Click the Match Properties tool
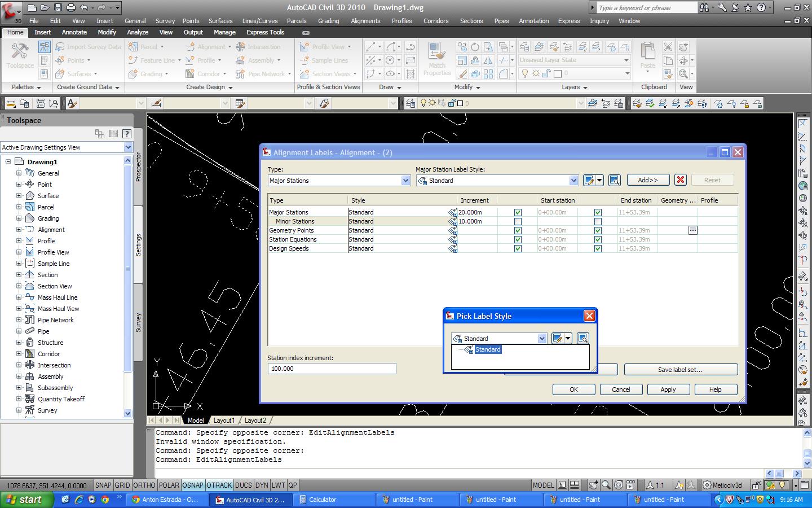812x508 pixels. 437,59
